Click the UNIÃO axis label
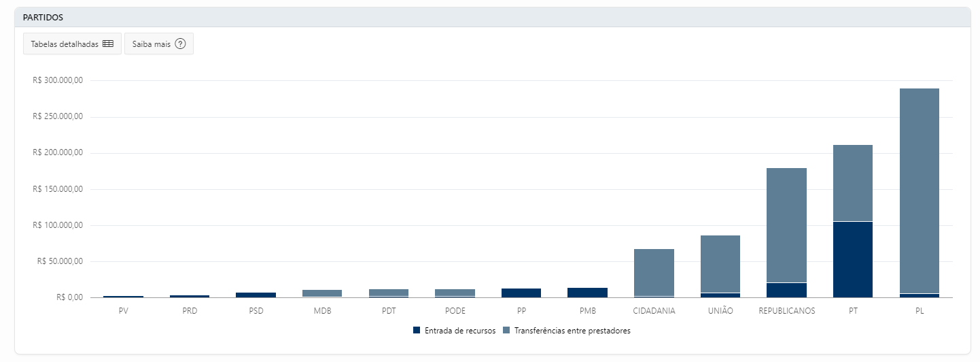Image resolution: width=980 pixels, height=362 pixels. tap(720, 311)
